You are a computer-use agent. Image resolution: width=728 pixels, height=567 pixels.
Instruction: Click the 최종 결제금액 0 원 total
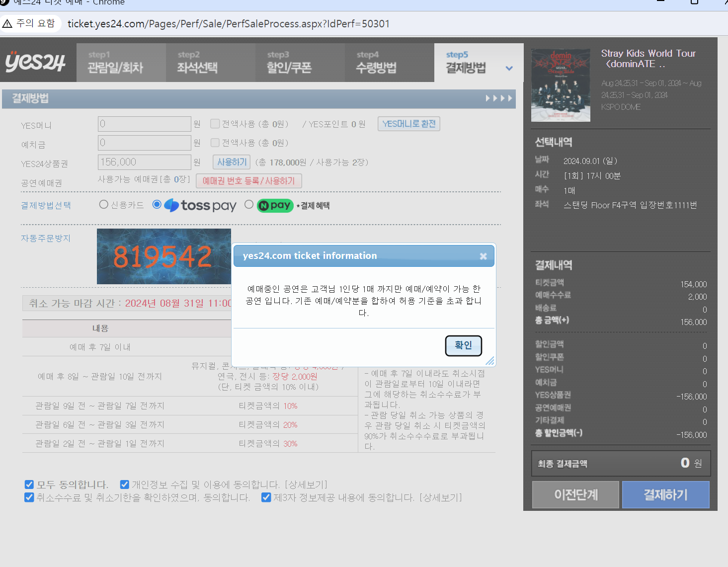(x=621, y=463)
